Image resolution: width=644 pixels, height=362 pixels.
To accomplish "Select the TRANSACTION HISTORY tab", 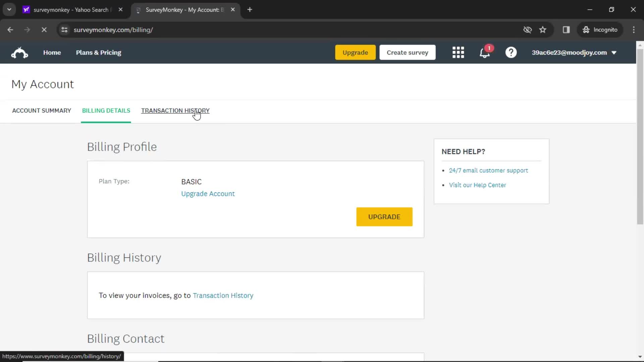I will 175,111.
